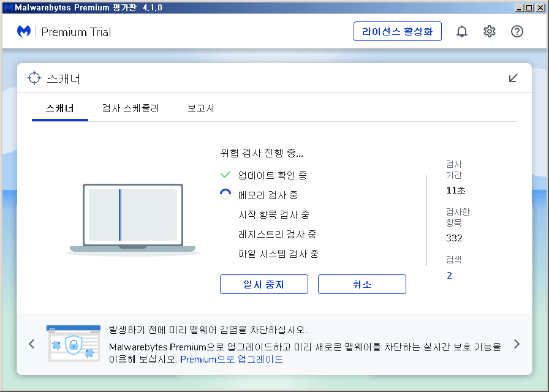Click the 라이선스 활성화 button
Screen dimensions: 549x392
(x=398, y=31)
